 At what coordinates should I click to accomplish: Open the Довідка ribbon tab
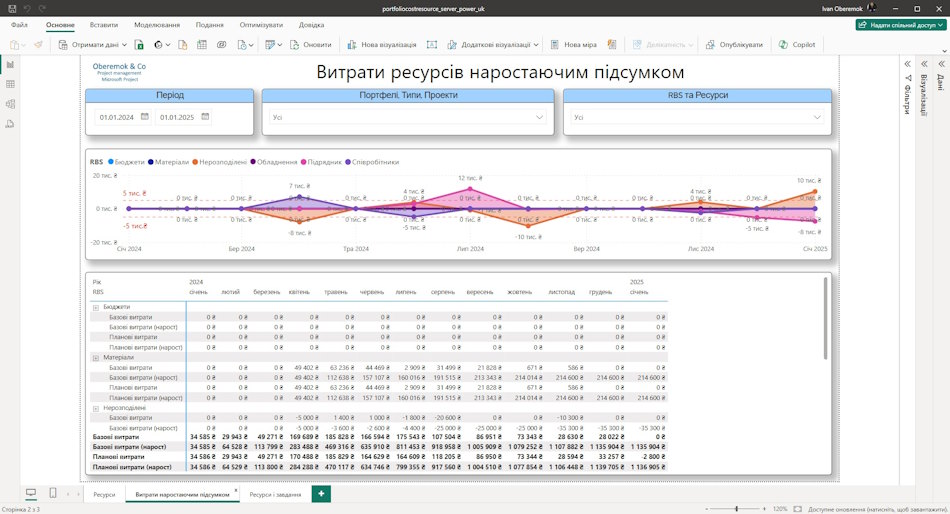311,25
